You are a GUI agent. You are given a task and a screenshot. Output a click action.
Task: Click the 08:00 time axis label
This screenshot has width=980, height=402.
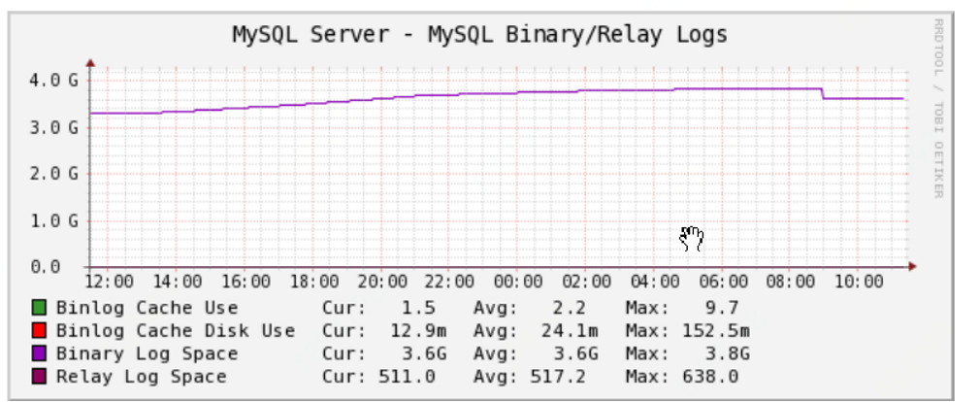[x=791, y=282]
